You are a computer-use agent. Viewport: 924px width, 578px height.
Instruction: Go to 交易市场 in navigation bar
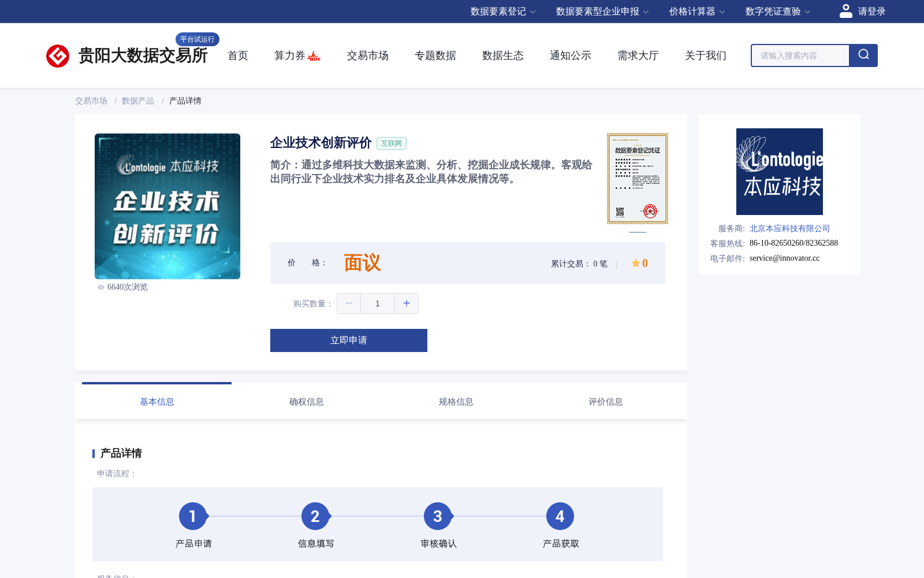368,55
